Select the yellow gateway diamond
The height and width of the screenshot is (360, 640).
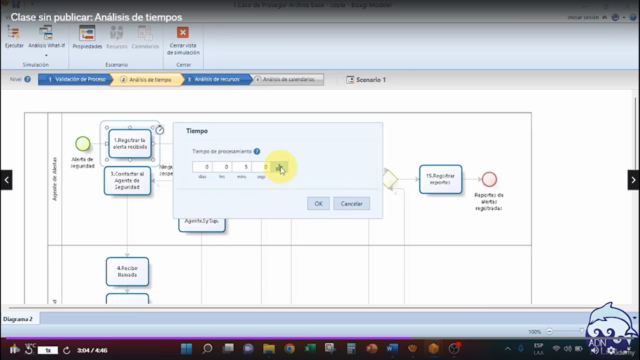390,179
